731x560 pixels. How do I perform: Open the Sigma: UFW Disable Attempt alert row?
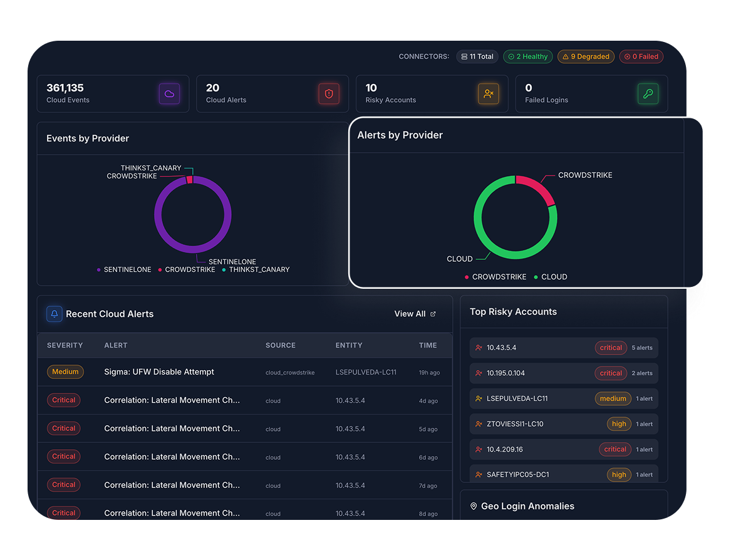(x=245, y=372)
